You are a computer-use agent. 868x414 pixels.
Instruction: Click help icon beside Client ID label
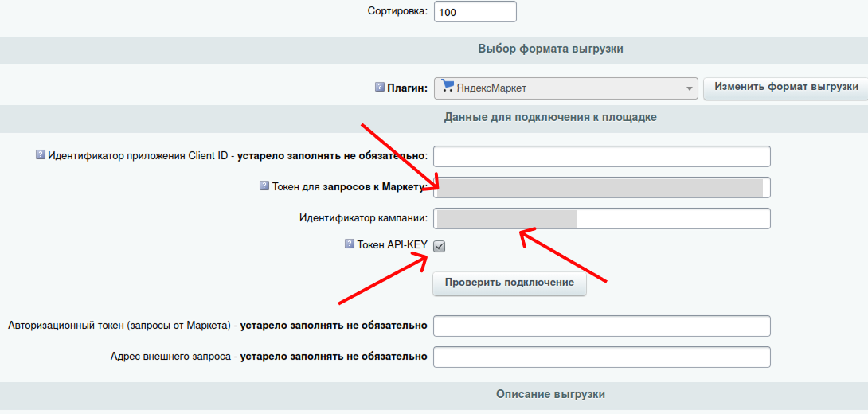coord(41,155)
